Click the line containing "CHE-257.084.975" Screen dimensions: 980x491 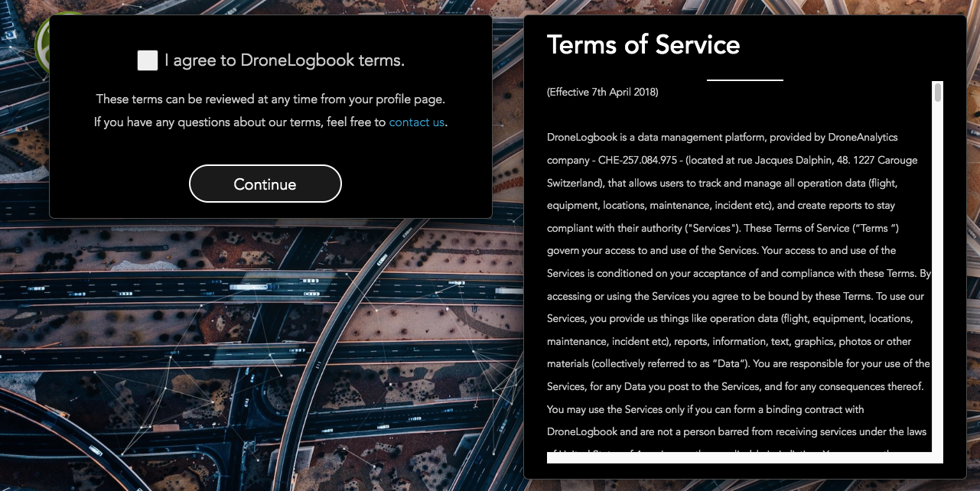(732, 160)
